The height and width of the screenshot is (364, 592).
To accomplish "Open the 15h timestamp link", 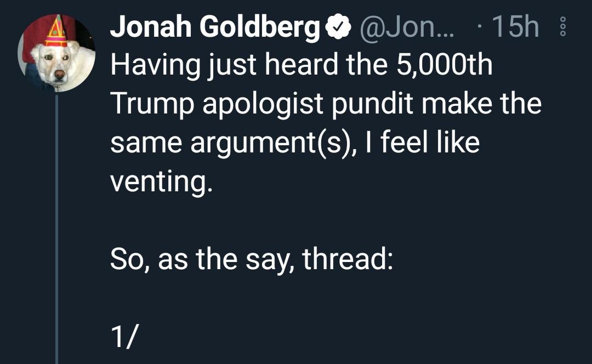I will (516, 27).
